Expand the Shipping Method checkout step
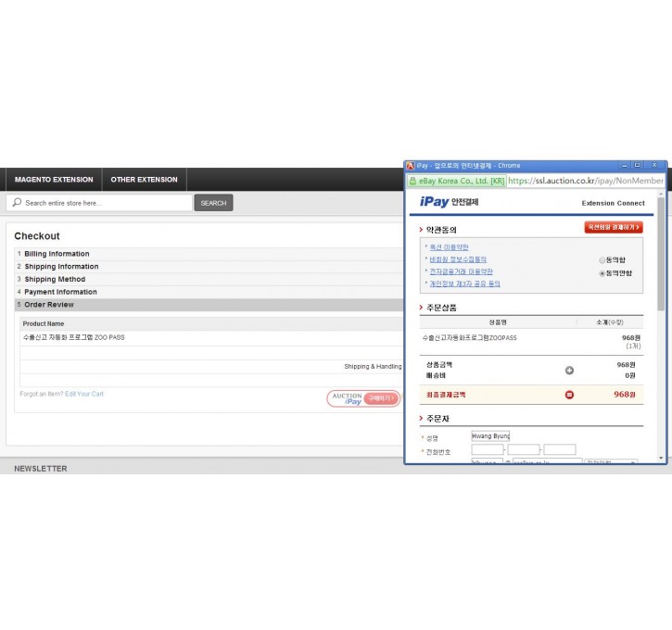 55,279
